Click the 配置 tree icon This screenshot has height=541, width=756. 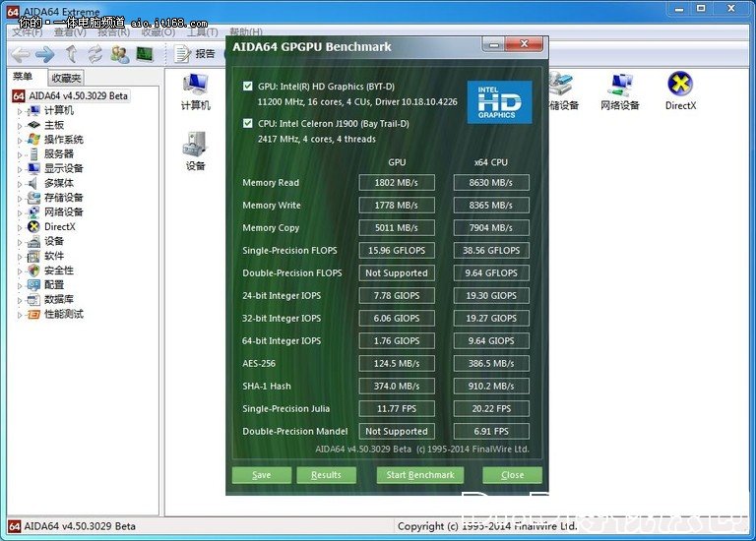click(33, 285)
